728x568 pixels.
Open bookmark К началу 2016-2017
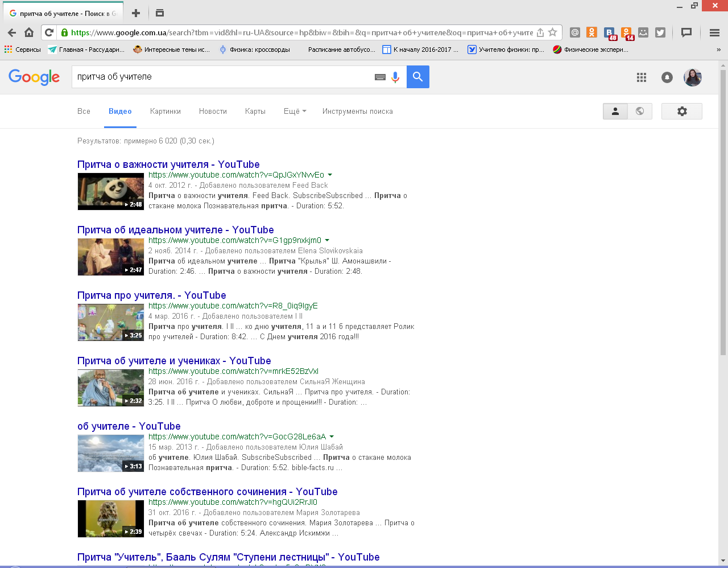pos(421,50)
